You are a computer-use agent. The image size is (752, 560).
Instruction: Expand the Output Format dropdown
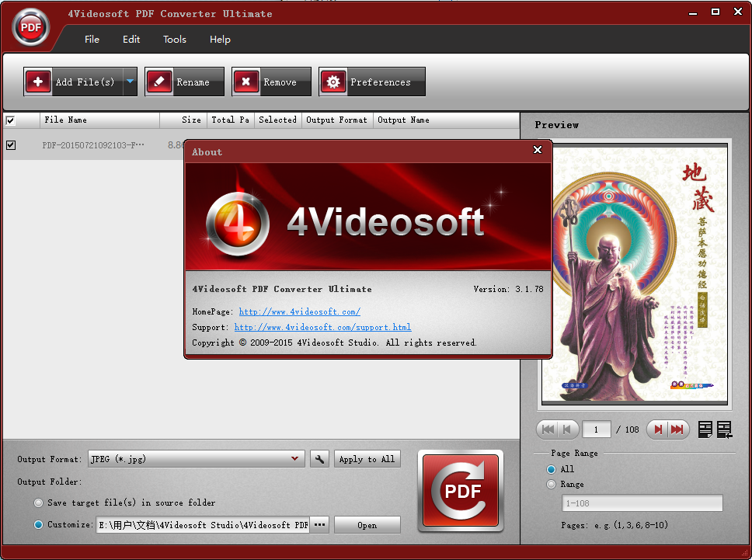point(295,459)
